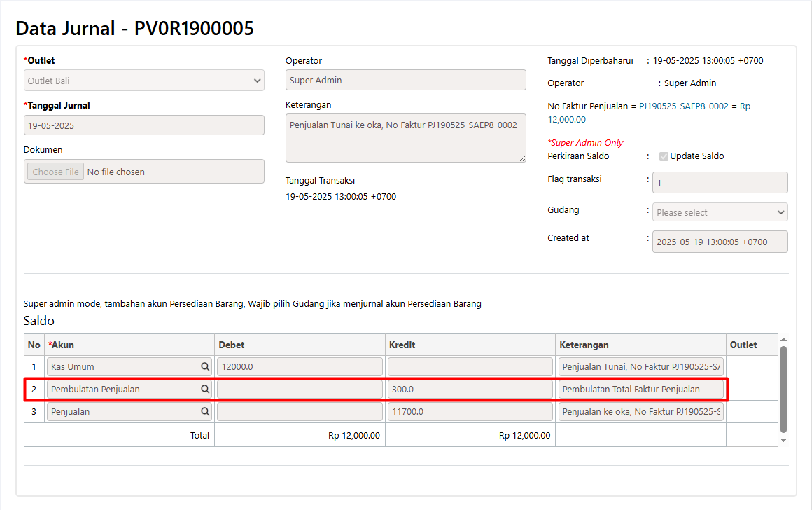
Task: Click search icon in Penjualan account field
Action: click(205, 411)
